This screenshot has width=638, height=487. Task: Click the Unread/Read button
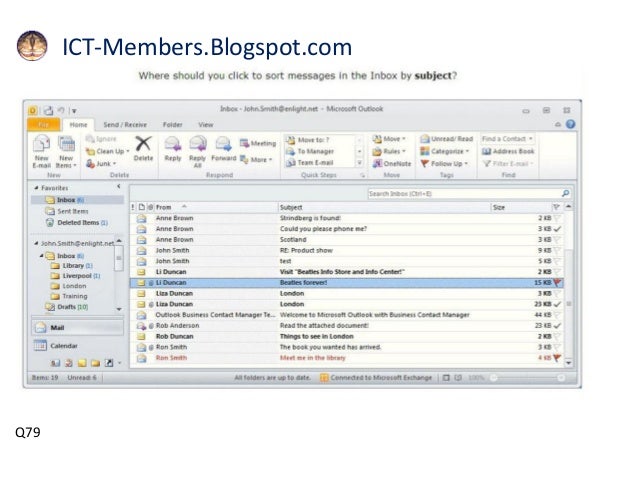point(447,139)
